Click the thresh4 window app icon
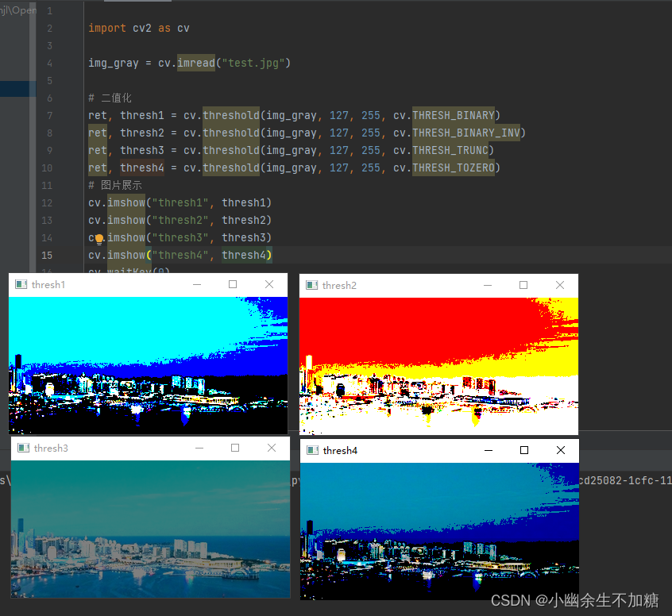 coord(313,450)
